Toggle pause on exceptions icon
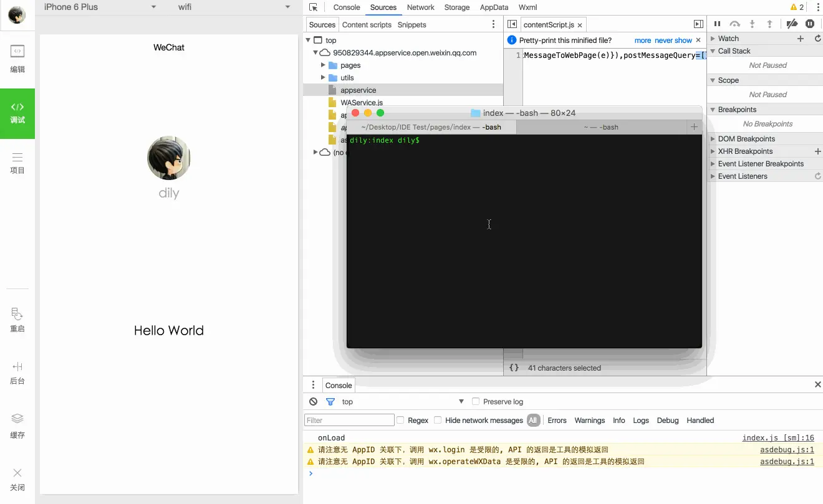This screenshot has height=504, width=823. [x=810, y=24]
